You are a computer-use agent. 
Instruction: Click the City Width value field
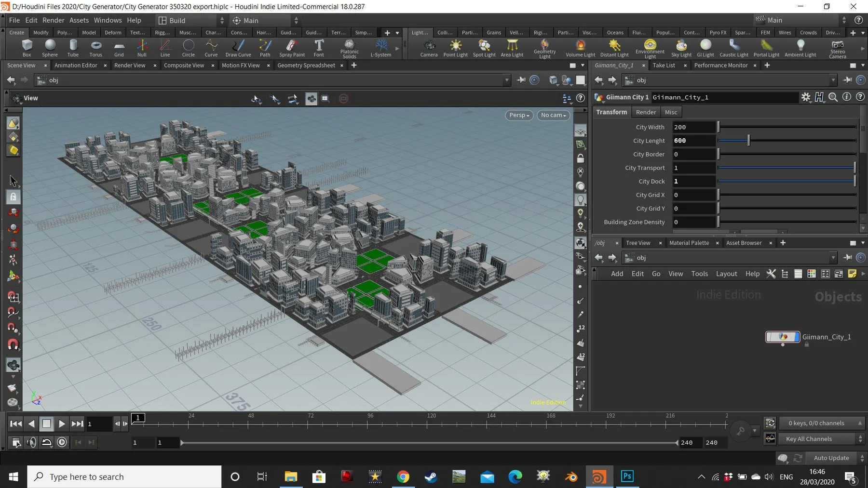click(x=693, y=127)
